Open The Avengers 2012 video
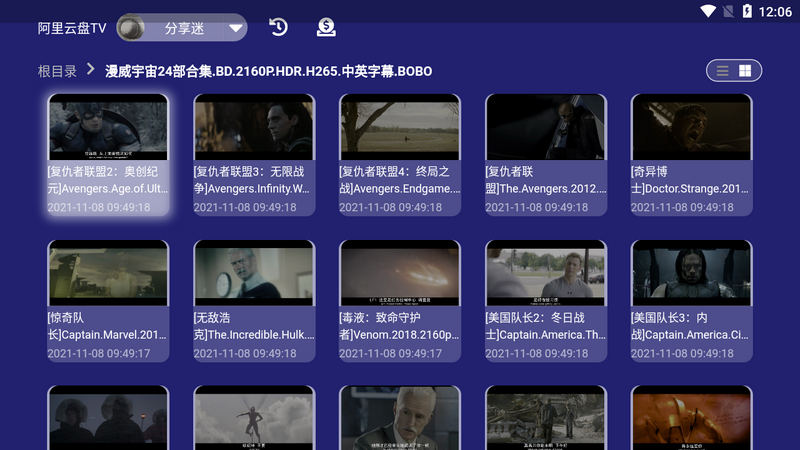Screen dimensions: 800x450 coord(546,155)
